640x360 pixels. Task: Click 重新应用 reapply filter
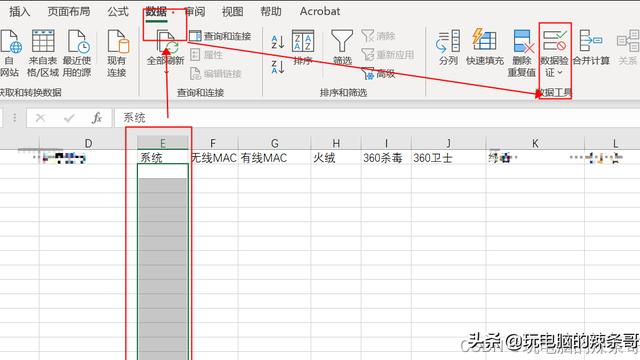[388, 55]
